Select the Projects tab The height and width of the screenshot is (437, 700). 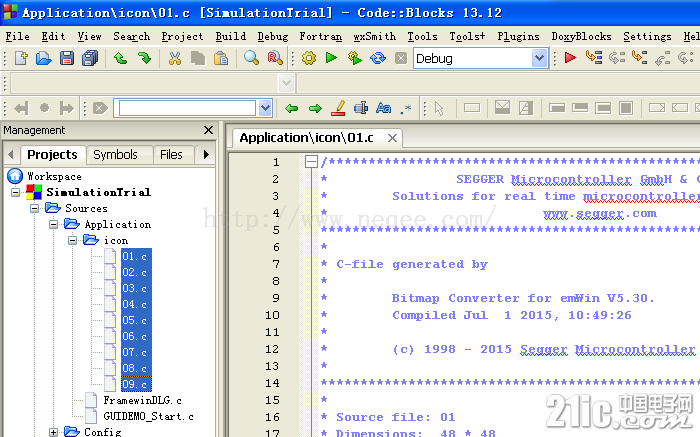52,154
